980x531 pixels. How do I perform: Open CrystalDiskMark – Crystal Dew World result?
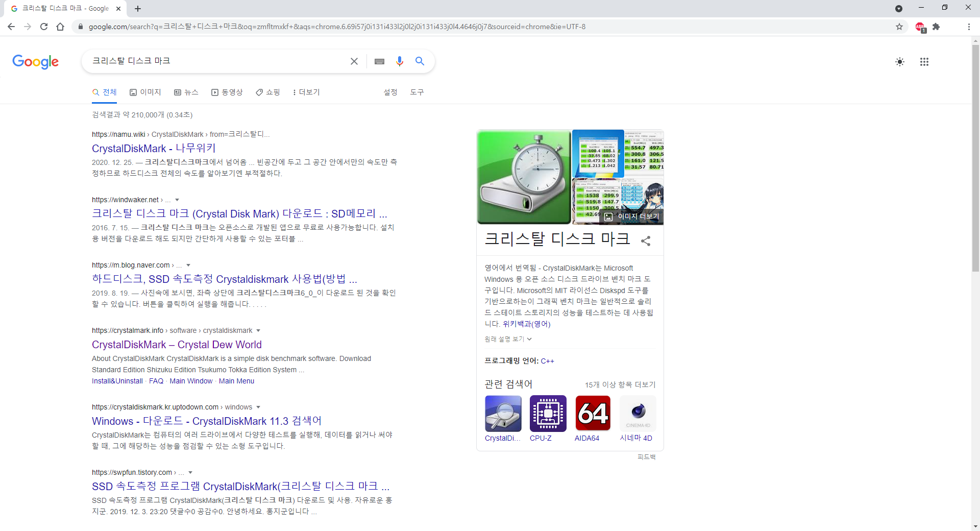(x=177, y=345)
